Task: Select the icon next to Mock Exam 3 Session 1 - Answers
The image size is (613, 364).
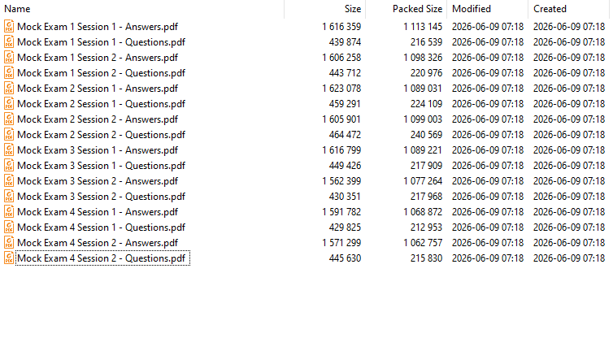Action: click(9, 150)
